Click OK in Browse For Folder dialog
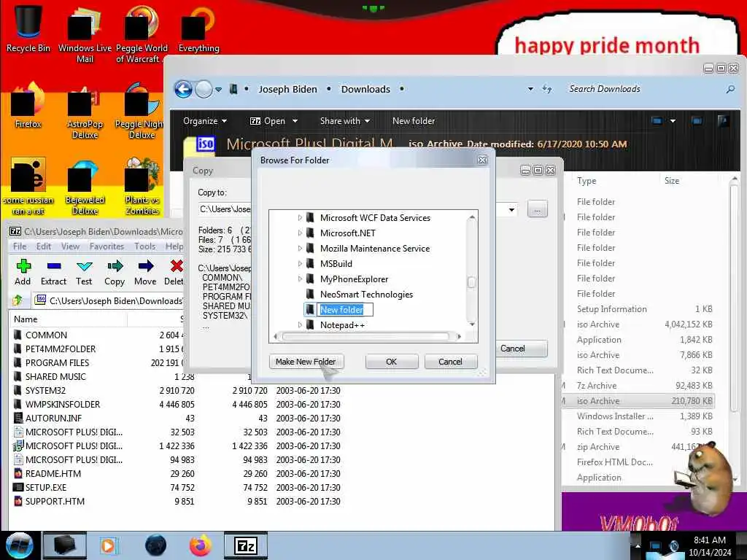Screen dimensions: 747x560 (392, 362)
